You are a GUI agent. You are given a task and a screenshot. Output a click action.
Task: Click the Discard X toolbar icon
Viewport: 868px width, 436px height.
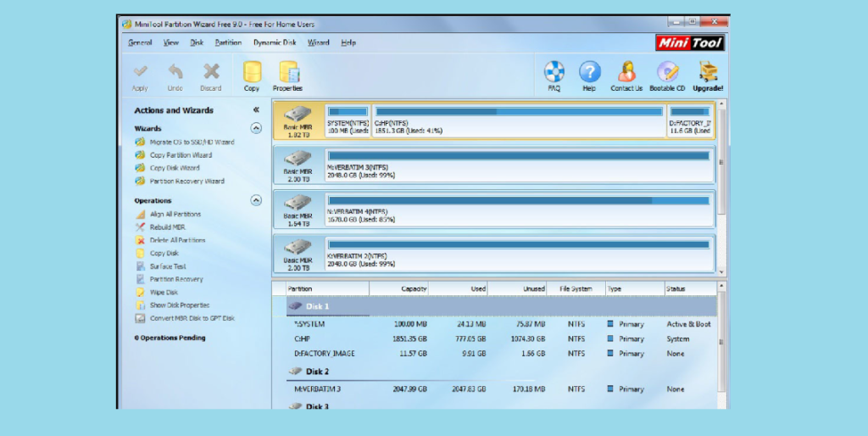click(x=211, y=71)
